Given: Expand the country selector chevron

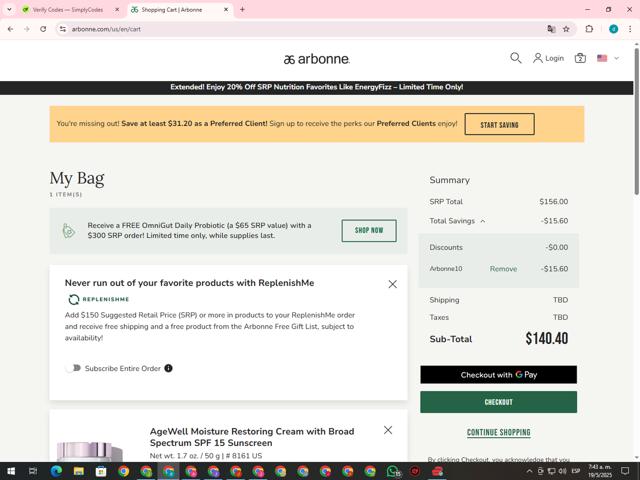Looking at the screenshot, I should pyautogui.click(x=616, y=58).
